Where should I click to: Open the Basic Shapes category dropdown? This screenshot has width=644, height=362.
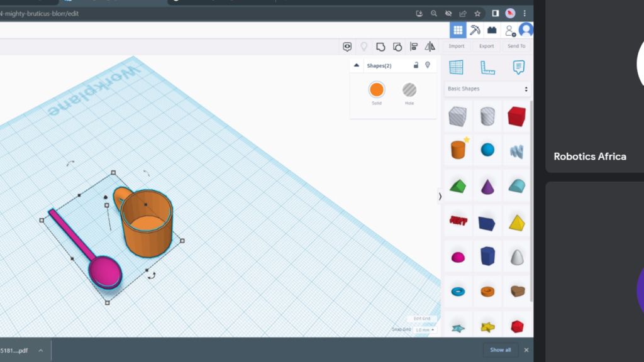pyautogui.click(x=487, y=89)
